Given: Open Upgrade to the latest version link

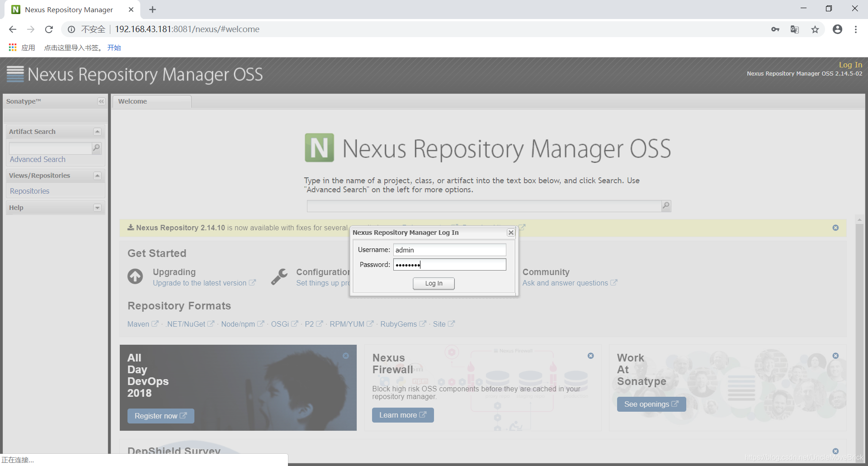Looking at the screenshot, I should click(x=204, y=283).
